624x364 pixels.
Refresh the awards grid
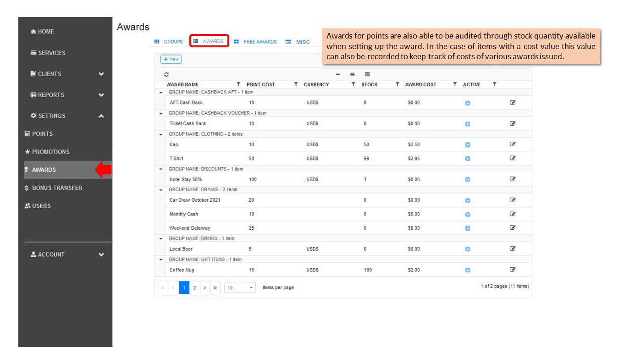(x=166, y=74)
